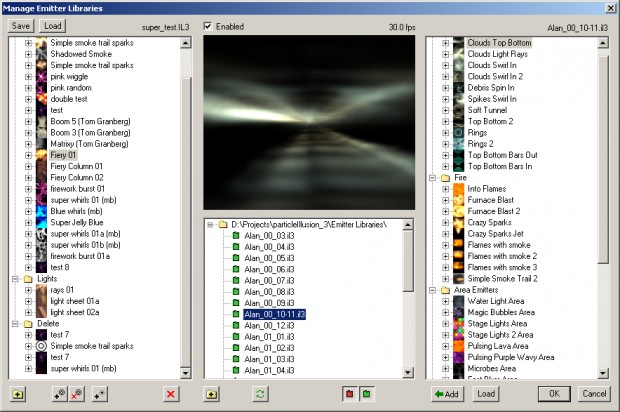The image size is (620, 412).
Task: Collapse the Delete folder in left tree
Action: pos(15,324)
